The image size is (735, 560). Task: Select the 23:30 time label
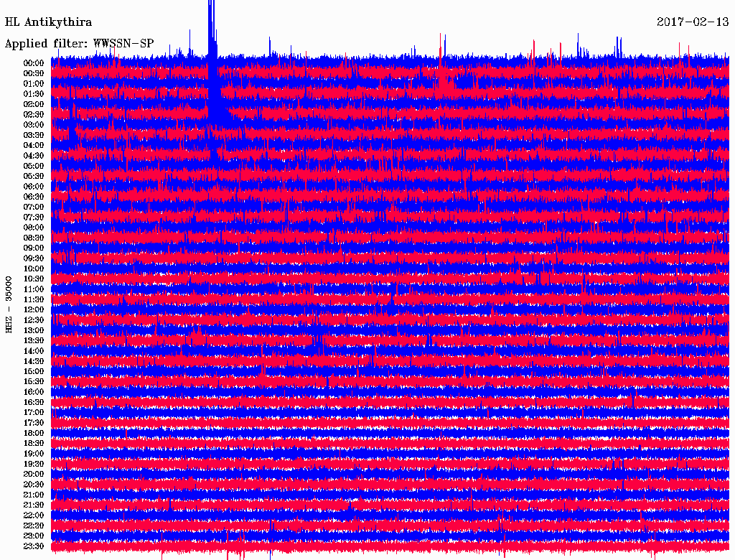tap(34, 546)
